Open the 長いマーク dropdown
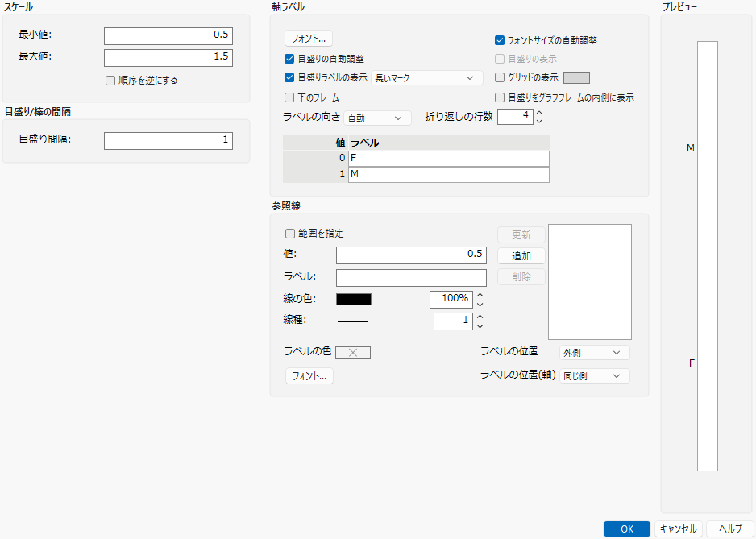Screen dimensions: 756x539 426,78
